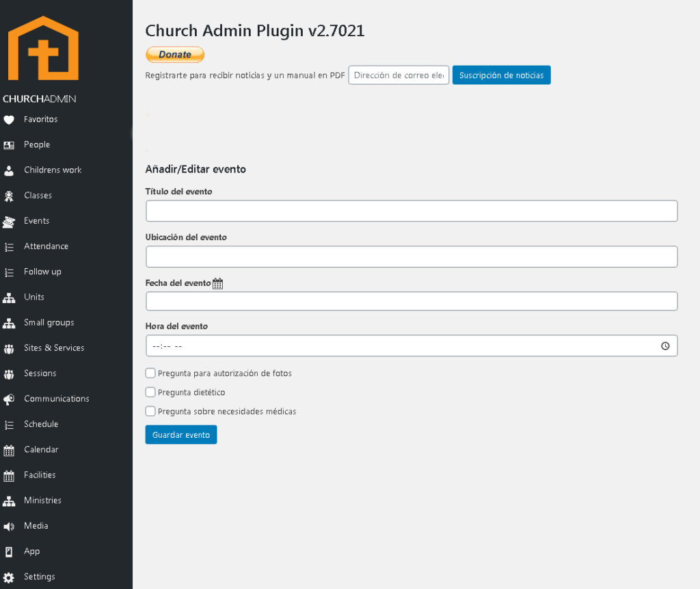The width and height of the screenshot is (700, 589).
Task: Open the Events menu item
Action: tap(36, 221)
